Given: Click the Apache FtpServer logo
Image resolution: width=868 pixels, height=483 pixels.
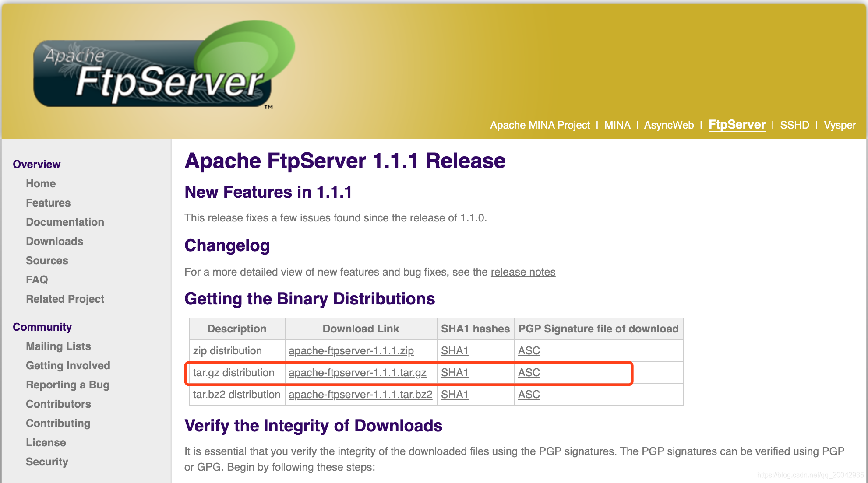Looking at the screenshot, I should coord(164,64).
